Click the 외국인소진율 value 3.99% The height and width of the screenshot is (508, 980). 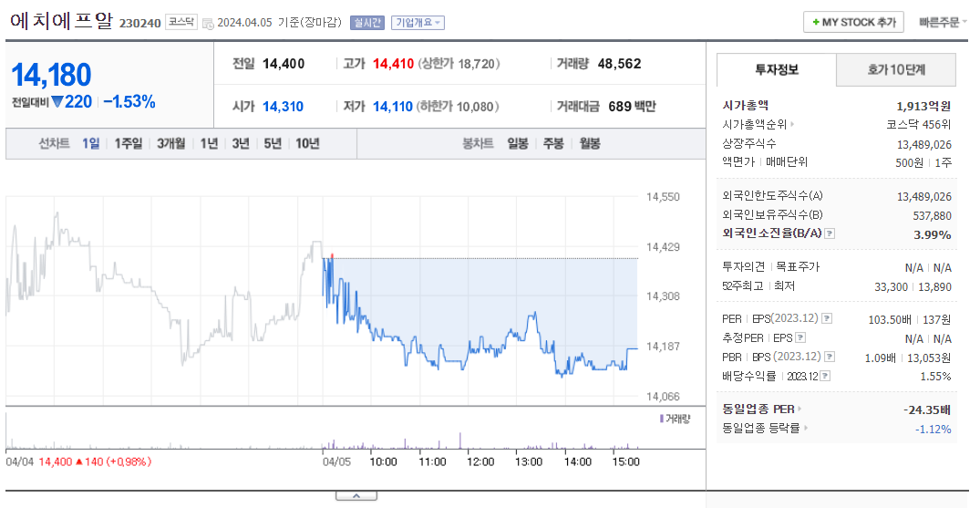coord(933,234)
